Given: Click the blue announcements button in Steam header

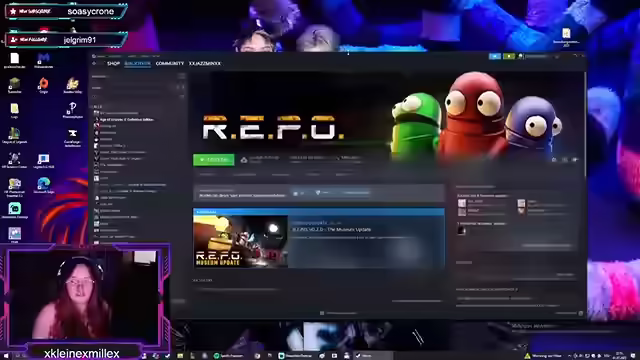Looking at the screenshot, I should (x=495, y=56).
